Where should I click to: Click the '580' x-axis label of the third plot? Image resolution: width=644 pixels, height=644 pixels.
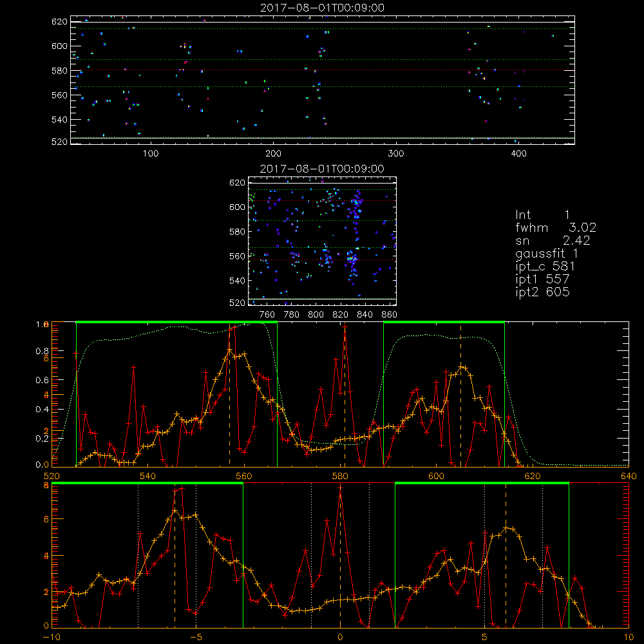(x=341, y=477)
